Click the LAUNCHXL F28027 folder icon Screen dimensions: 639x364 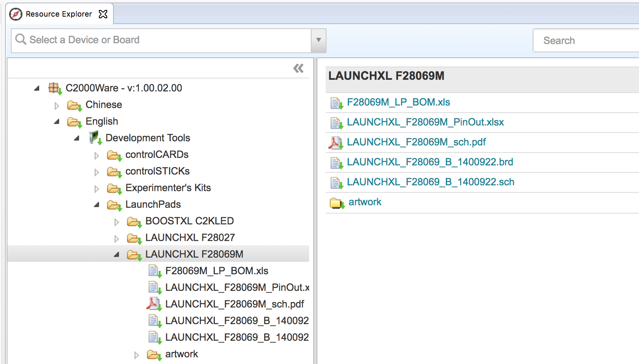click(134, 239)
